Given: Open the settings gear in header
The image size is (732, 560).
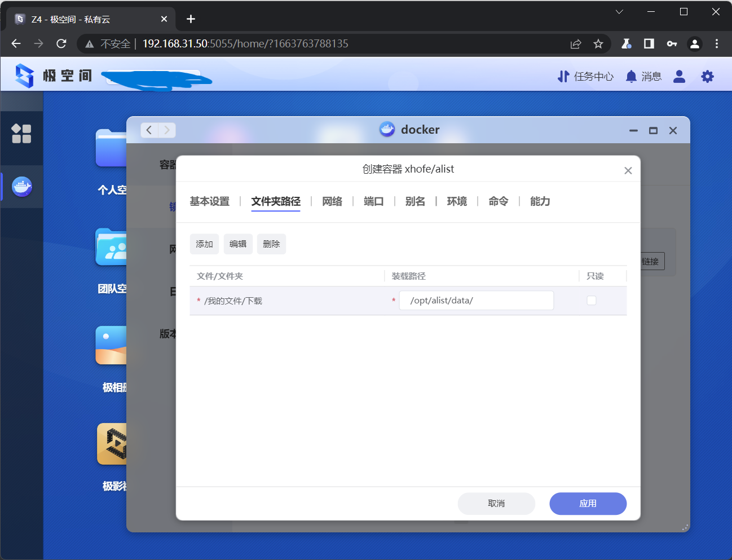Looking at the screenshot, I should [707, 76].
